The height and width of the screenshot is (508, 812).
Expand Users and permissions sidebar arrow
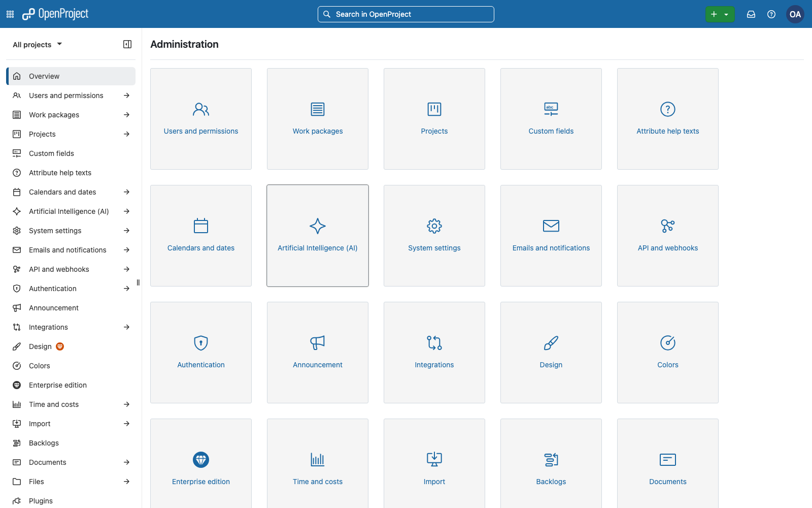pos(127,96)
